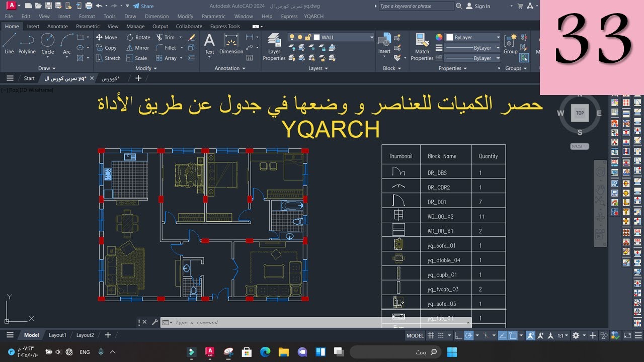Screen dimensions: 644x362
Task: Open the lineweight ByLayer dropdown
Action: point(498,48)
